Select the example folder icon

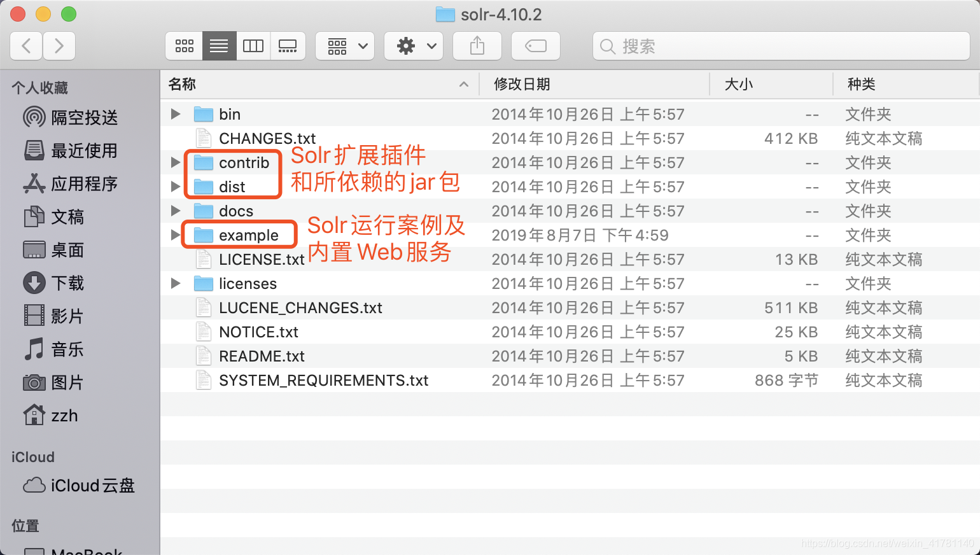(x=204, y=235)
